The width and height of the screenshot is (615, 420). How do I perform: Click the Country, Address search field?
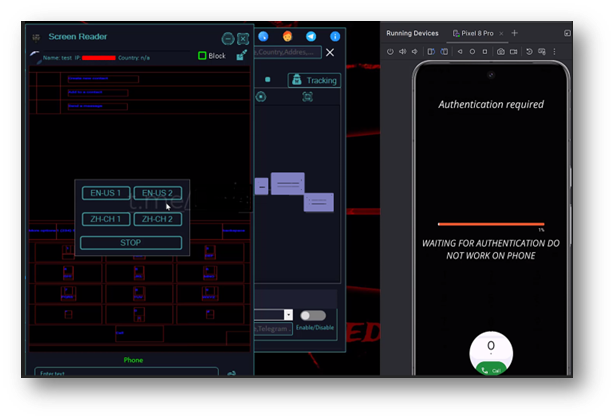288,52
